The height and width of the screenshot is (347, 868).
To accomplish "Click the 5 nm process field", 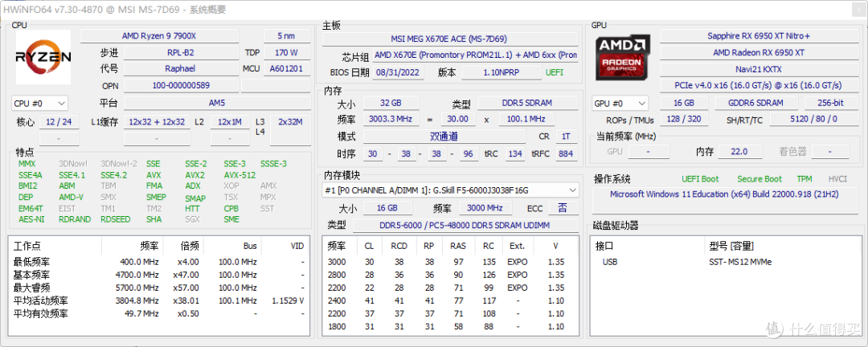I will [x=287, y=36].
